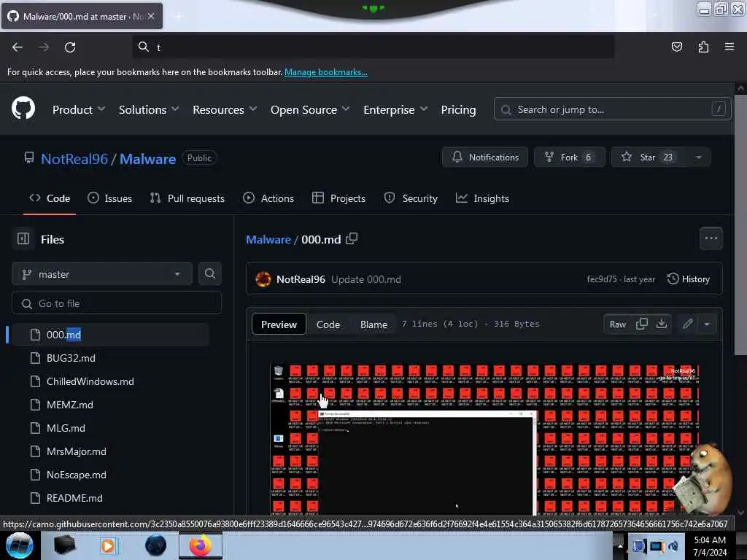Expand the Product navigation dropdown
This screenshot has width=747, height=560.
coord(79,109)
